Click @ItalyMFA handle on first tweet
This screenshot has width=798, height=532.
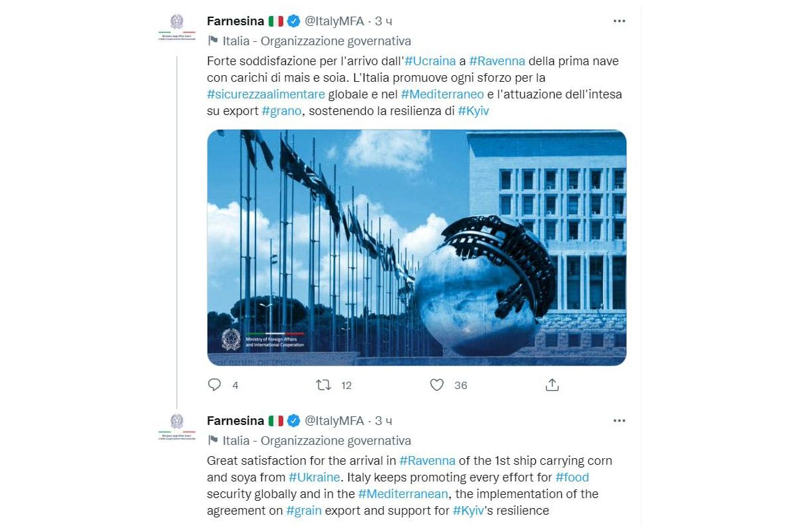pyautogui.click(x=334, y=21)
